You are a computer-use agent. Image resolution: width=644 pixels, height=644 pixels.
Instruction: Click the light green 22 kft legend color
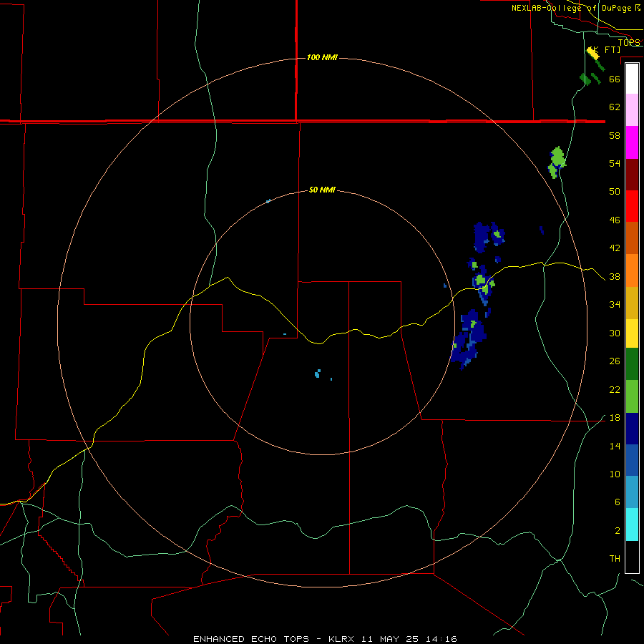[x=632, y=396]
